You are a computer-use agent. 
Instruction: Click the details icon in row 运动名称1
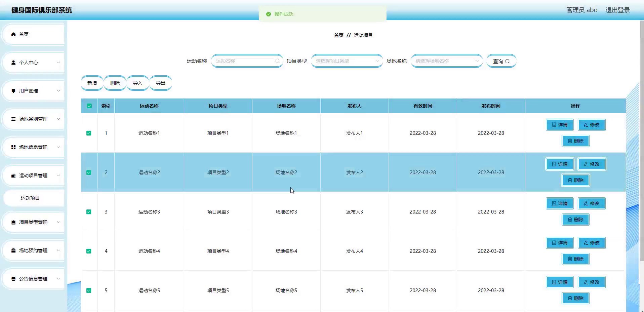click(x=554, y=125)
